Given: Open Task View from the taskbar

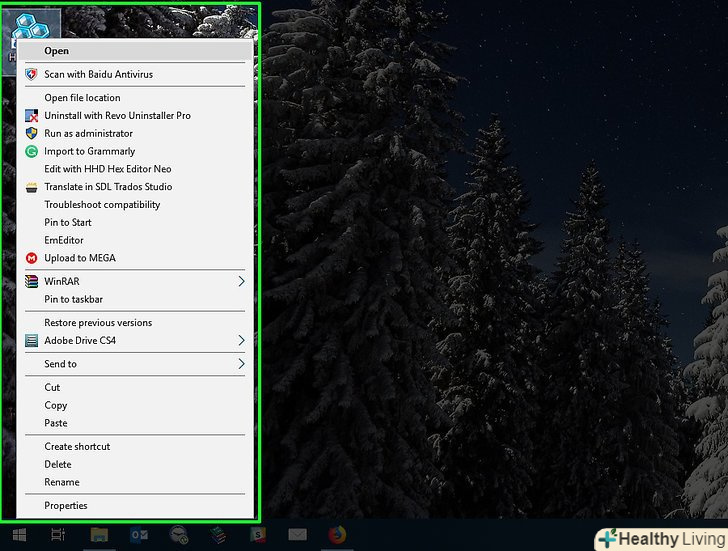Looking at the screenshot, I should click(58, 535).
